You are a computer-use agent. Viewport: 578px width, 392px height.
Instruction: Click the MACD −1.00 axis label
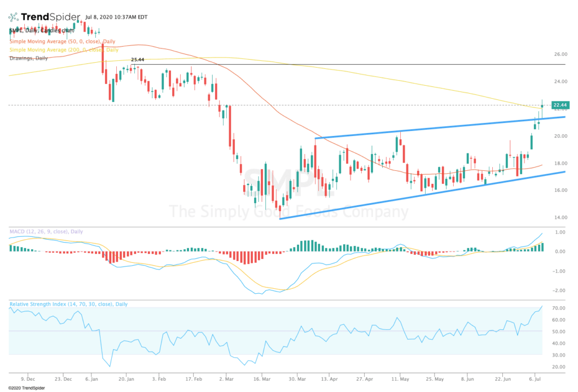[559, 271]
